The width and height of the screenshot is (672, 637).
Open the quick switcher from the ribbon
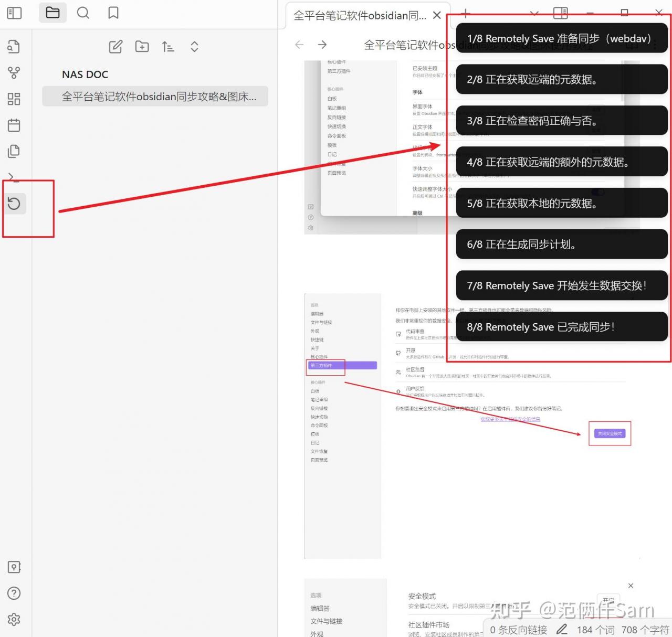[x=14, y=47]
